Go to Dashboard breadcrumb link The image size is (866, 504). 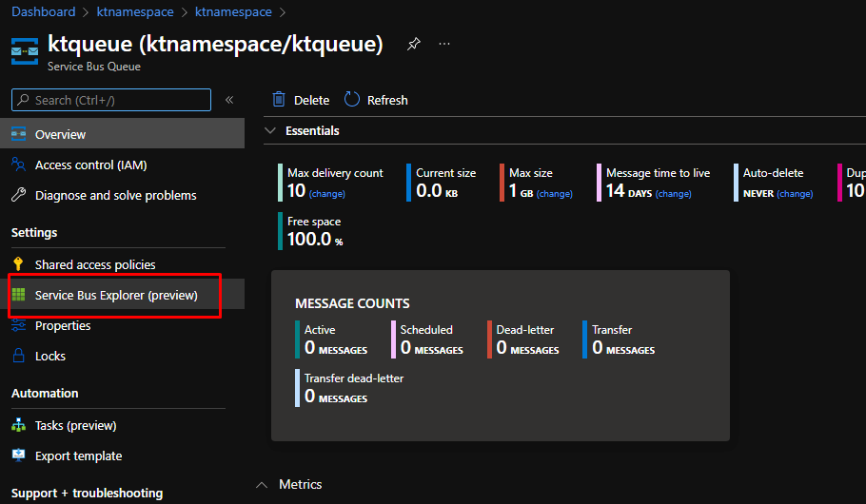coord(43,12)
